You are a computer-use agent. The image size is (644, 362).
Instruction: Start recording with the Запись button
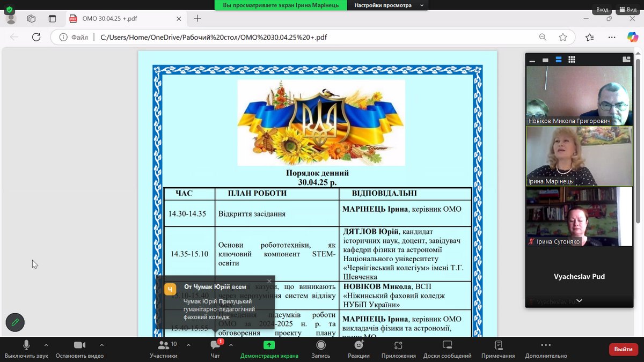click(x=321, y=349)
